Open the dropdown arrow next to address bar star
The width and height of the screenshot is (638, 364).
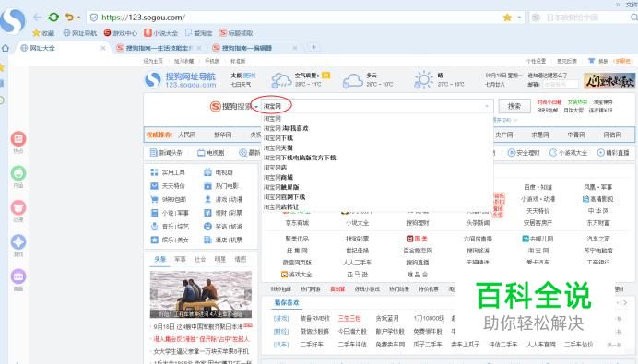519,18
